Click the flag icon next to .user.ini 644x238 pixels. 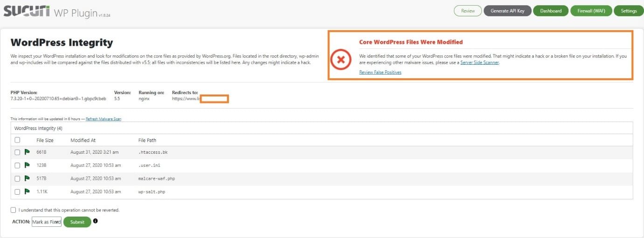(27, 165)
